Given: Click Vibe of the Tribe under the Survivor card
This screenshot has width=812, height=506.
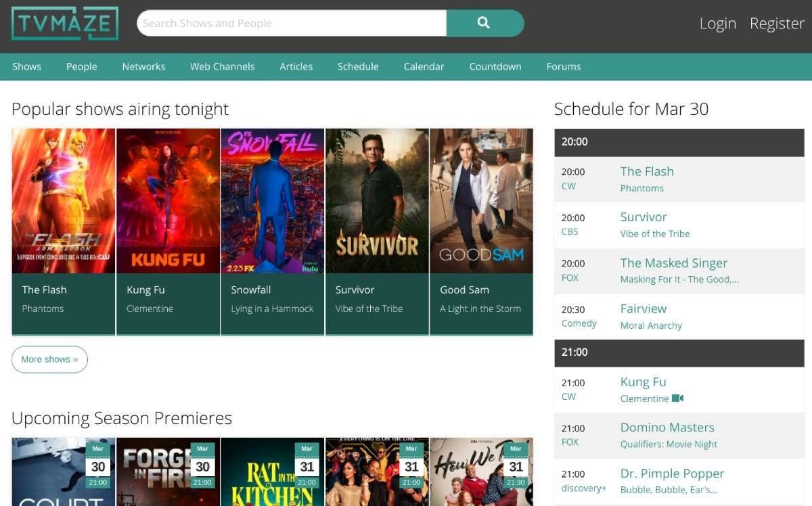Looking at the screenshot, I should click(369, 308).
